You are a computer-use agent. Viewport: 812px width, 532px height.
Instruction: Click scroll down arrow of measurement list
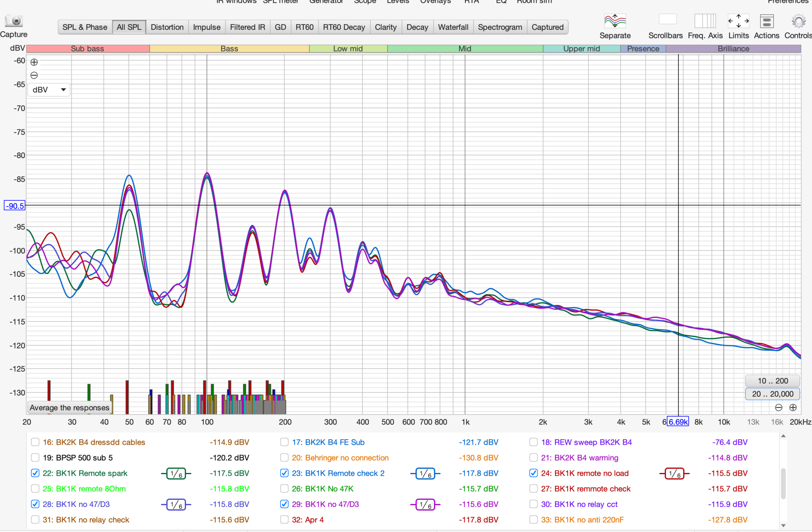783,526
